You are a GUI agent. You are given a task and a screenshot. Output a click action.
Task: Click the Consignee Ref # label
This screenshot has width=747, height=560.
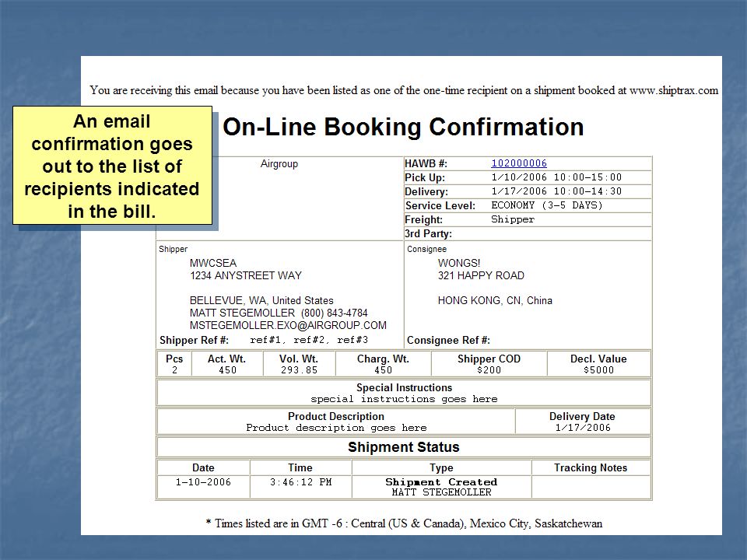pos(448,340)
